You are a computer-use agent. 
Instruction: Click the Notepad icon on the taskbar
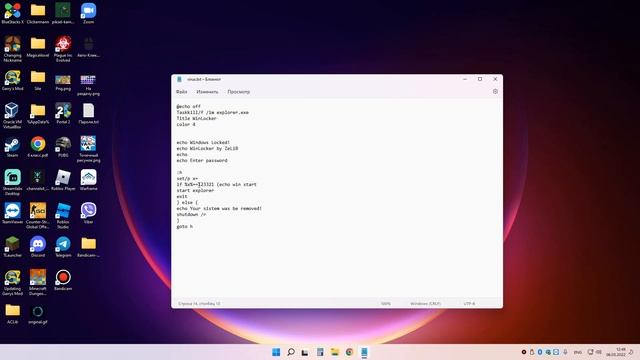click(x=364, y=352)
